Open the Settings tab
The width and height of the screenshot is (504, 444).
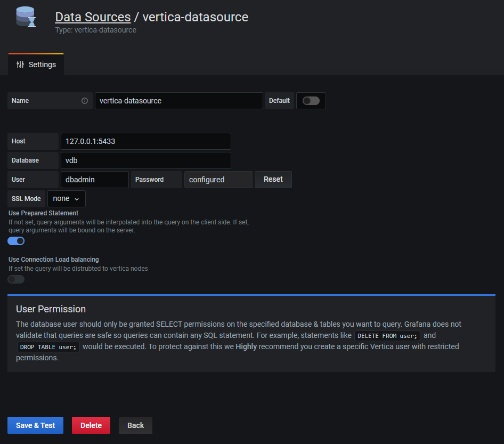[36, 64]
